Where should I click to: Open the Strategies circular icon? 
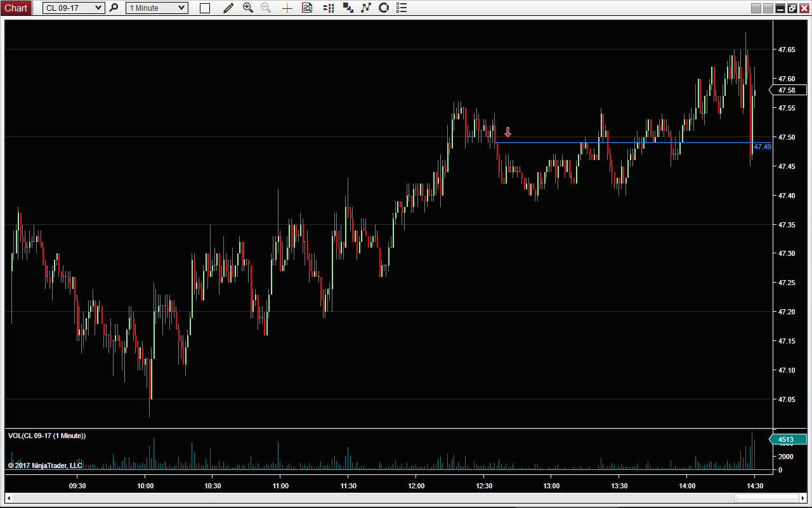[x=384, y=8]
